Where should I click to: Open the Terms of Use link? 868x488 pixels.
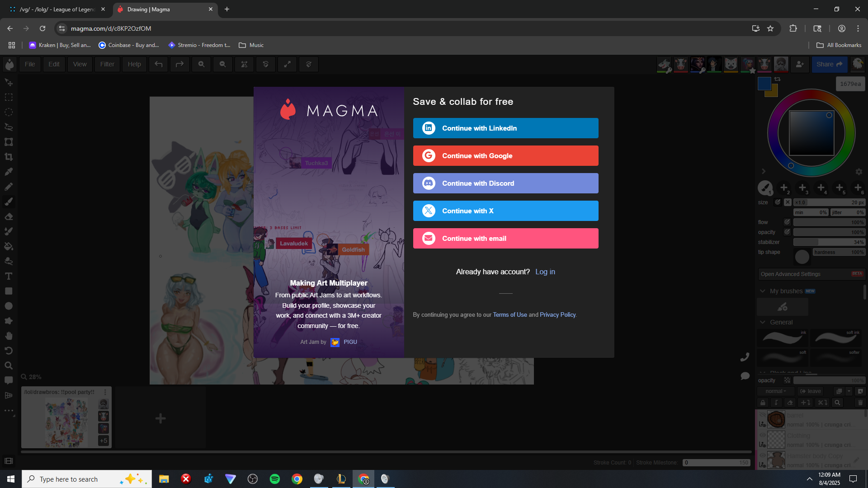point(510,315)
